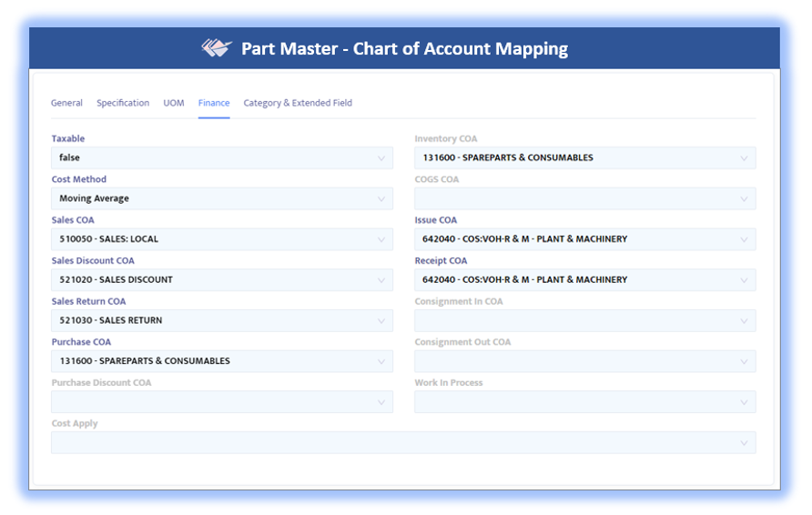Viewport: 812px width, 515px height.
Task: Click the Receipt COA chevron arrow
Action: point(744,280)
